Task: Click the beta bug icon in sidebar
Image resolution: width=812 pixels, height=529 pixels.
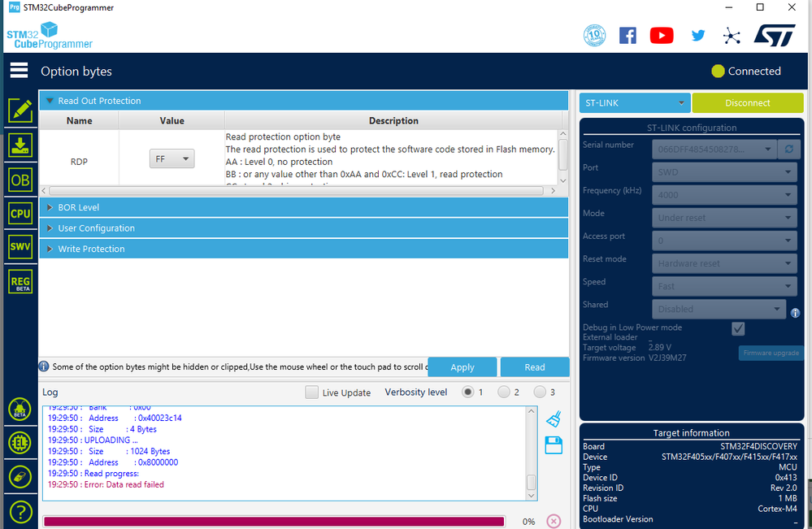Action: point(20,409)
